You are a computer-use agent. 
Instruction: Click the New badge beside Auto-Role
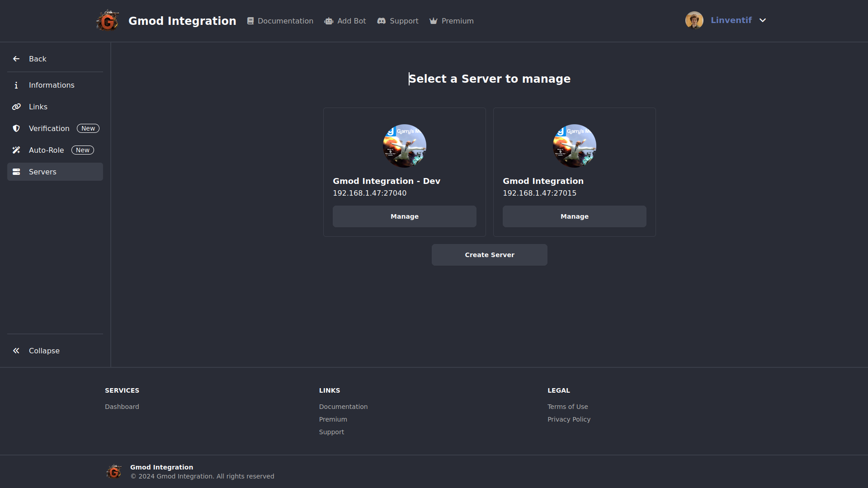click(x=83, y=150)
